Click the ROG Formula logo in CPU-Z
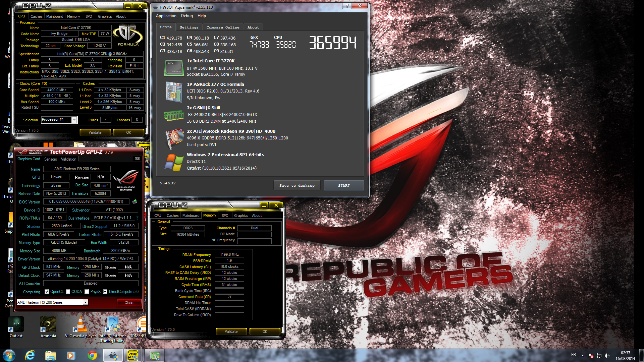 pyautogui.click(x=128, y=35)
